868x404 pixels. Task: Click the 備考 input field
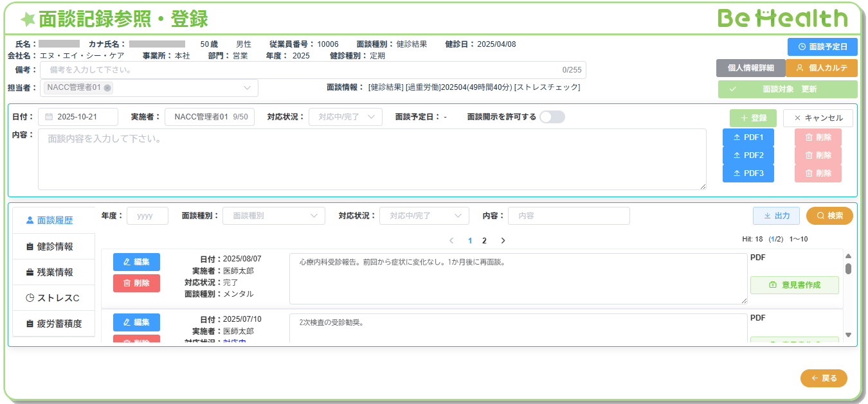pyautogui.click(x=302, y=70)
